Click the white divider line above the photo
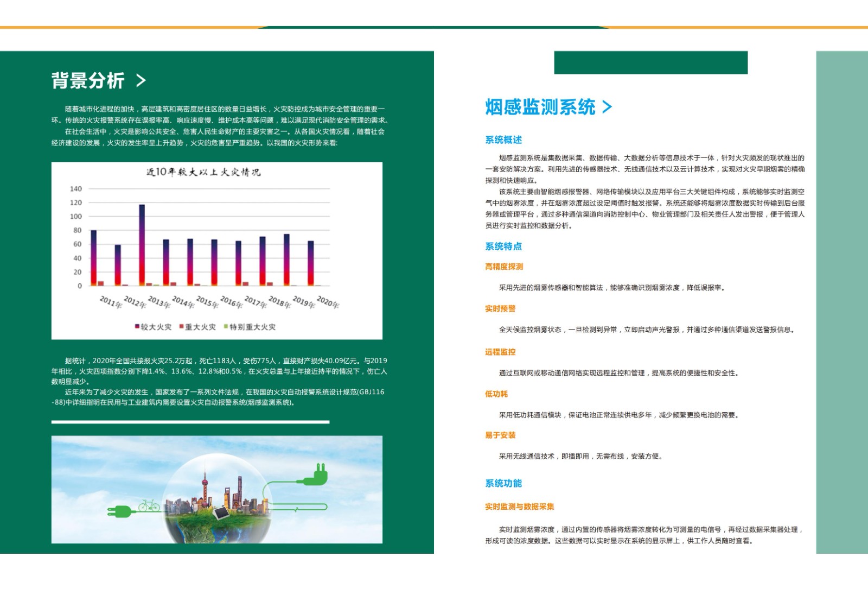This screenshot has height=614, width=868. point(190,422)
